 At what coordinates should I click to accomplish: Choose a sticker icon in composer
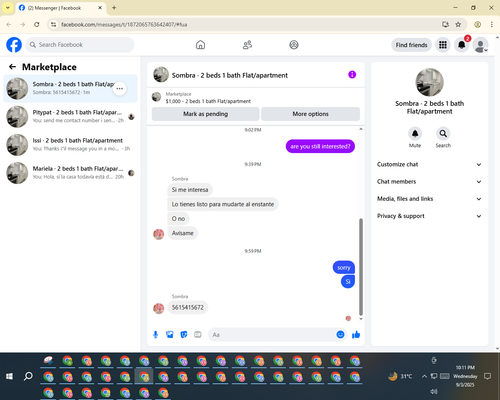point(184,334)
